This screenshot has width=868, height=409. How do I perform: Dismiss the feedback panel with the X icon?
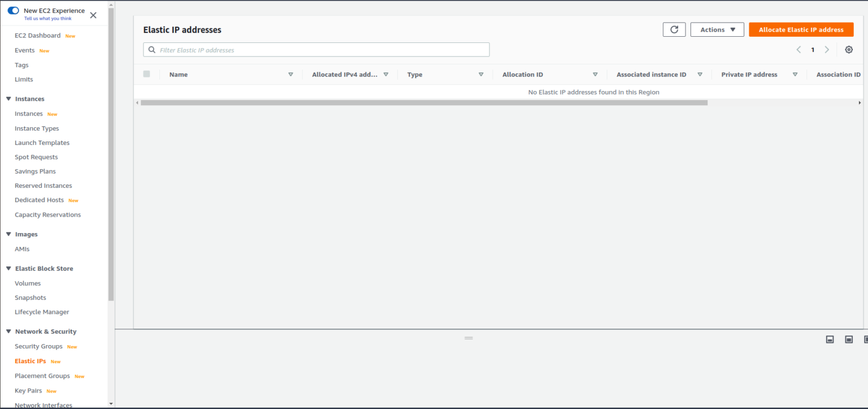click(93, 15)
